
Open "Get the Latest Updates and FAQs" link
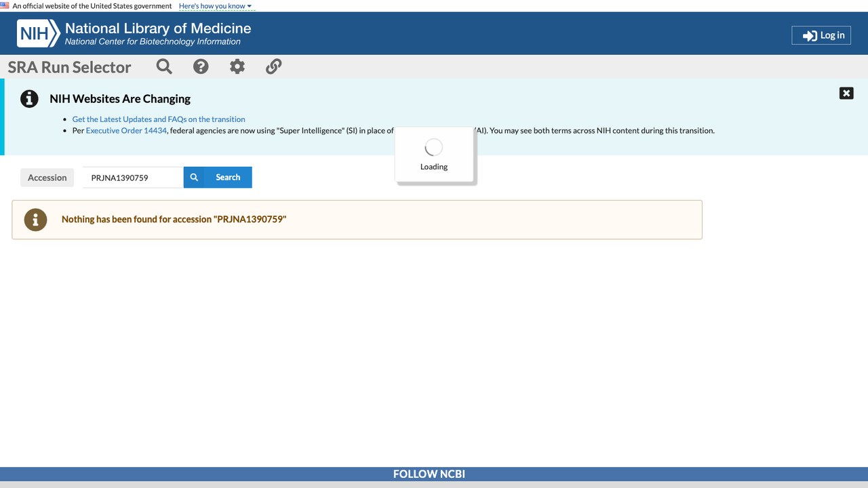coord(159,119)
